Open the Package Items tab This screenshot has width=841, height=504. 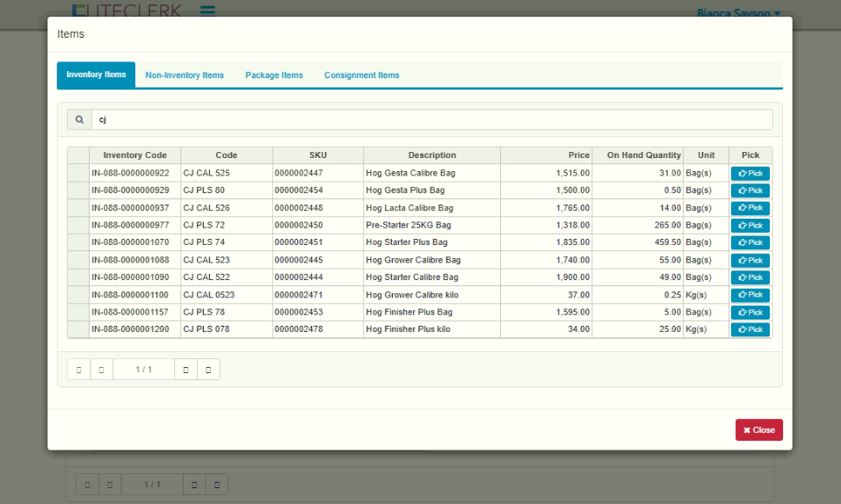tap(274, 76)
